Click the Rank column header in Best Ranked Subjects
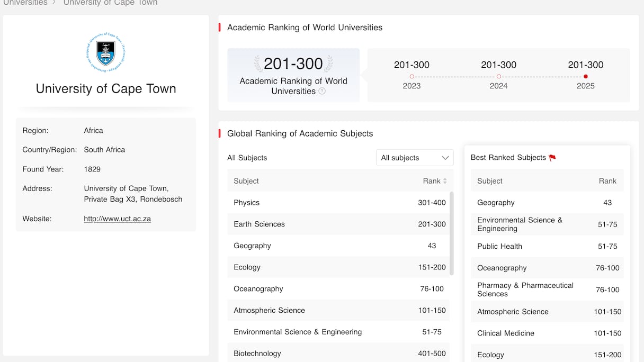 [x=607, y=181]
